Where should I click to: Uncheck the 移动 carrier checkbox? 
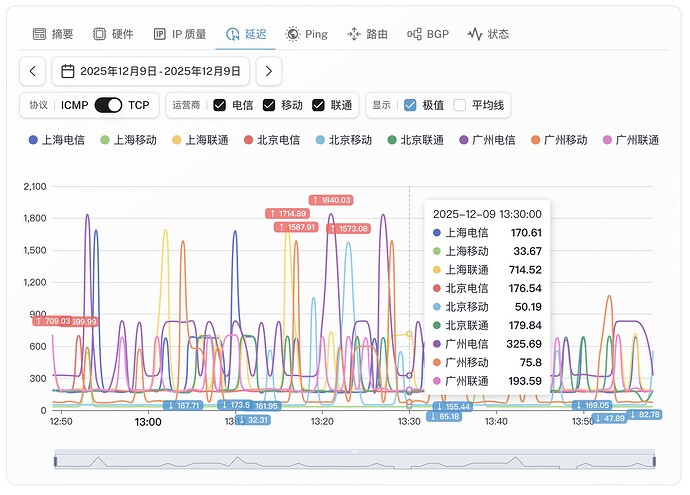268,105
